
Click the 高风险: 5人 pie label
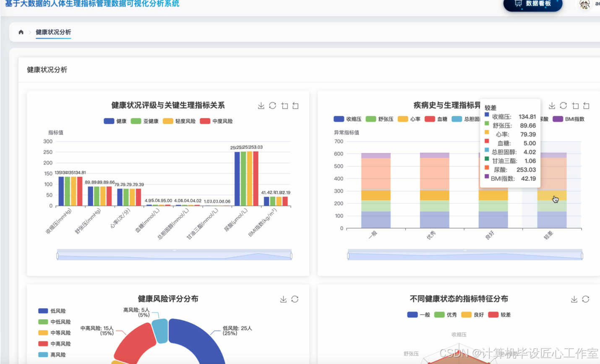136,312
